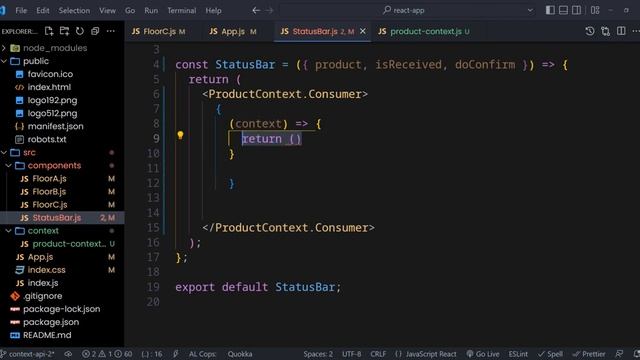The height and width of the screenshot is (360, 640).
Task: Toggle primary sidebar layout icon
Action: pos(550,10)
